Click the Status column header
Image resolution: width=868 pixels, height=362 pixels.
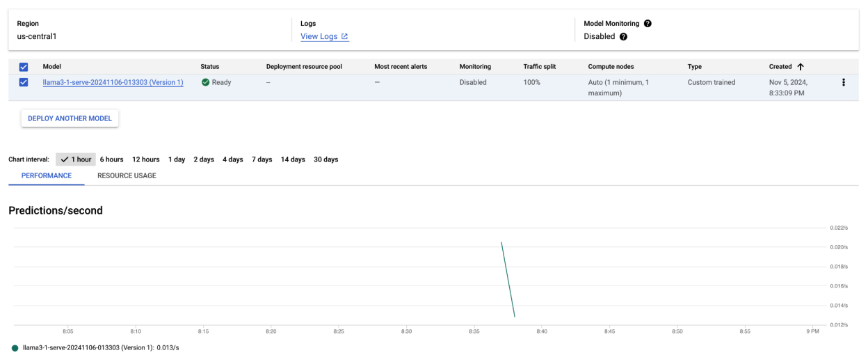[x=209, y=67]
